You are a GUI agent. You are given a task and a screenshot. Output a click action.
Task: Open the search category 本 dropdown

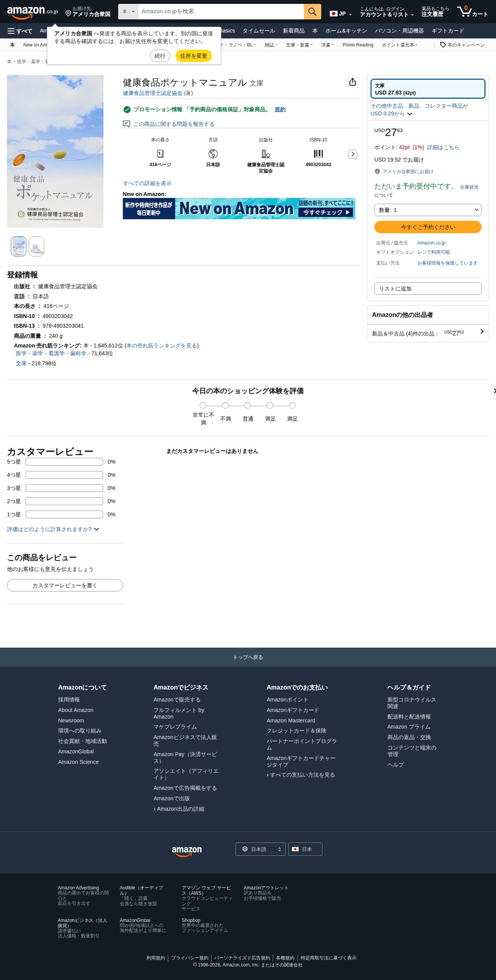[128, 12]
